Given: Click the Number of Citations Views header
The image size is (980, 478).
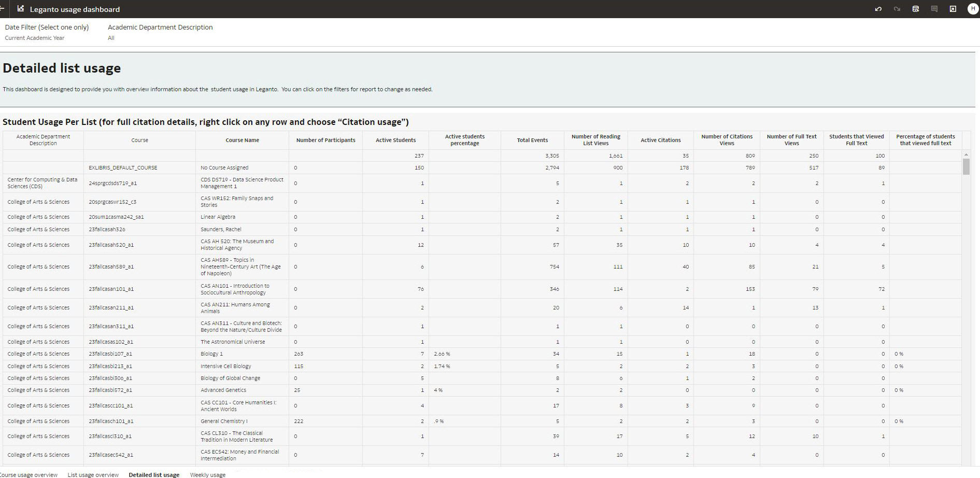Looking at the screenshot, I should point(727,140).
